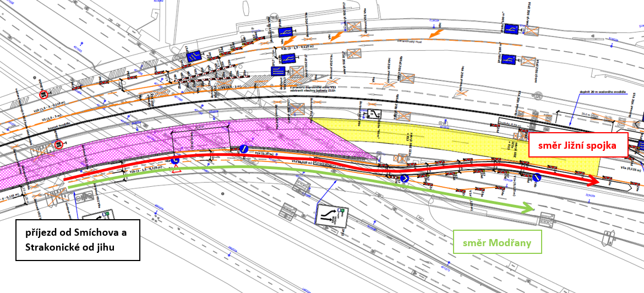Click the blue round arrow sign on pink zone's lower edge

tap(176, 160)
